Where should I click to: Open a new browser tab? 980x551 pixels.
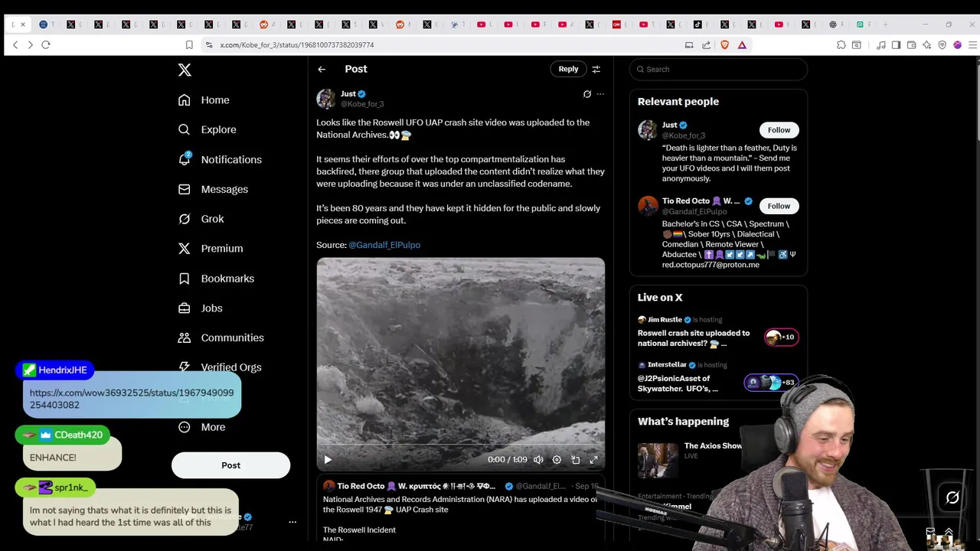(887, 24)
